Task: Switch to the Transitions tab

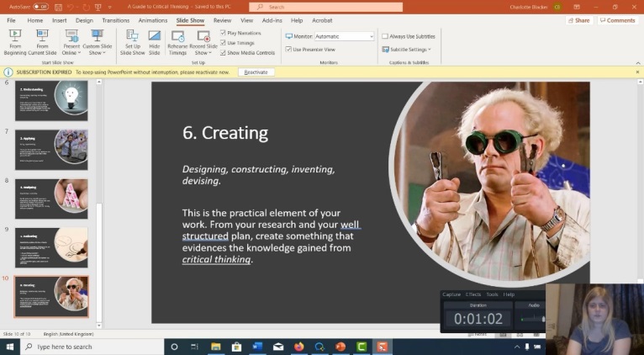Action: click(115, 20)
